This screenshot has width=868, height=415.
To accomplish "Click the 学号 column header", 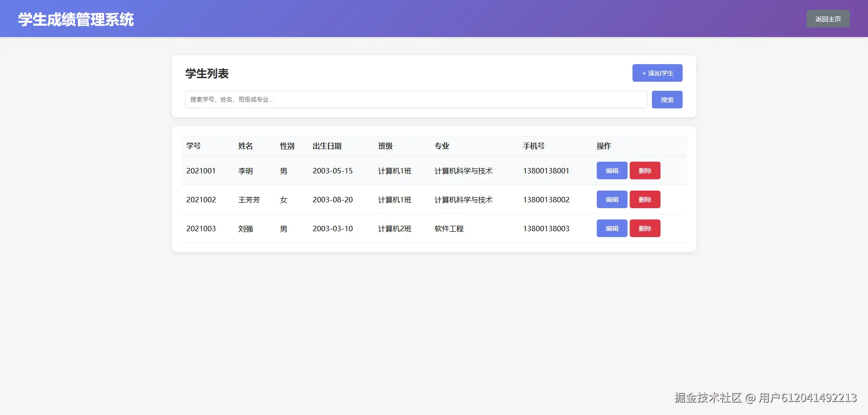I will click(193, 146).
